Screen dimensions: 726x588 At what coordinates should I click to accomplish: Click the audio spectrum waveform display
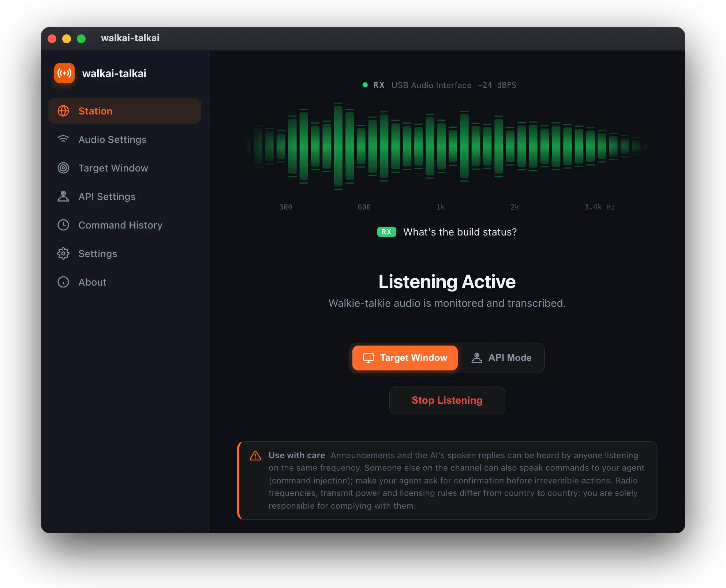[447, 146]
